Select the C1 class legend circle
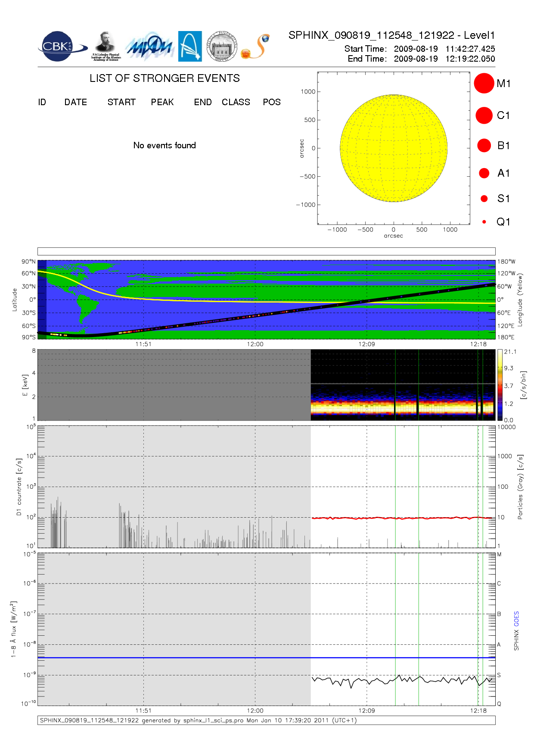The image size is (534, 756). pyautogui.click(x=484, y=116)
